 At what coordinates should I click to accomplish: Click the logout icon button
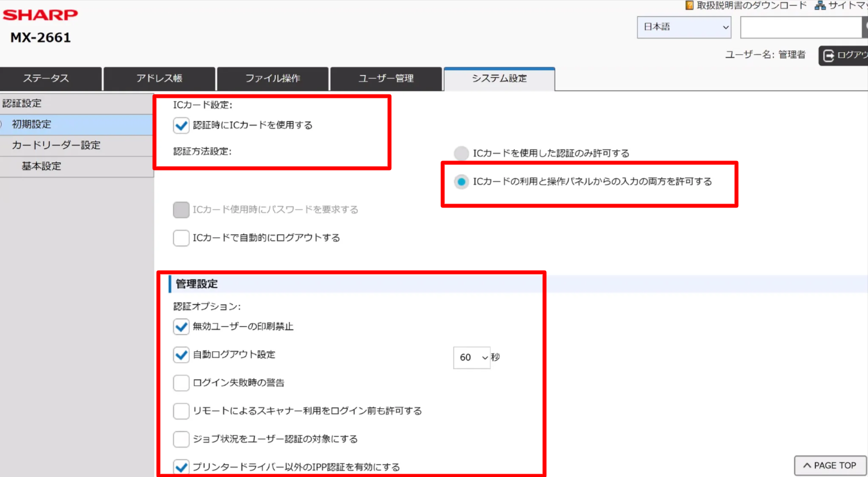(843, 55)
